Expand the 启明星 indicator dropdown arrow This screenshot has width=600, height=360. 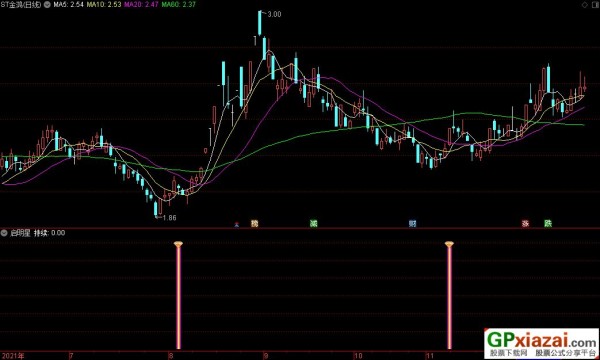pyautogui.click(x=4, y=233)
